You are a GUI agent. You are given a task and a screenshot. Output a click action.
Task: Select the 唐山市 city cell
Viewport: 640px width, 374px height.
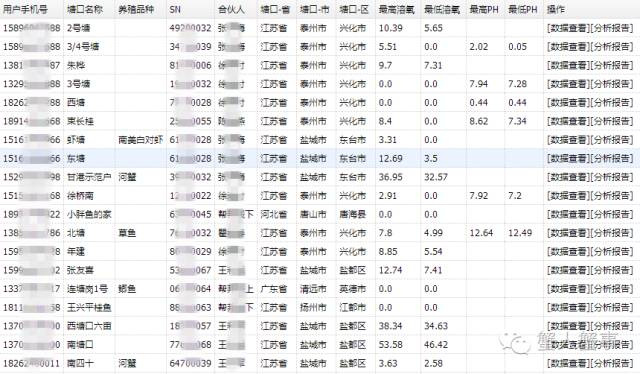313,214
